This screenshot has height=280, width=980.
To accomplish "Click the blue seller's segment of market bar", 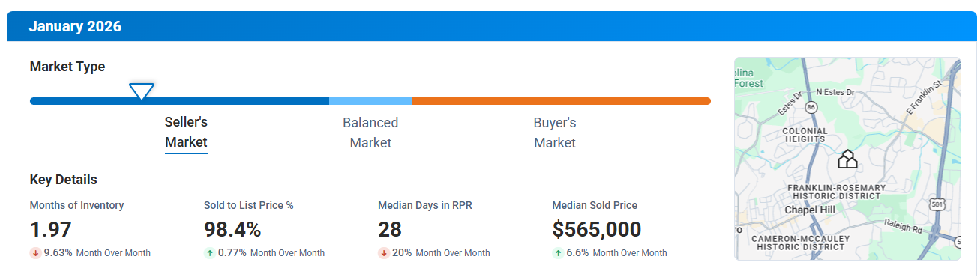I will (179, 101).
